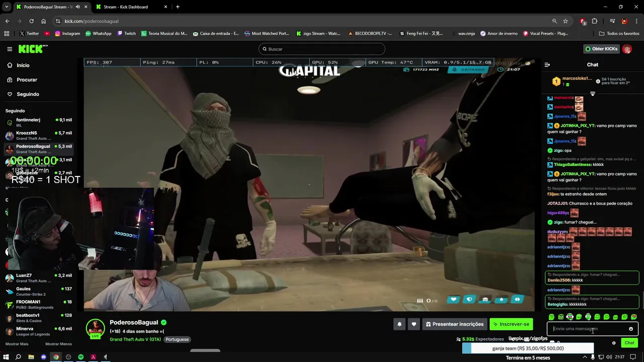Open FROGMAN1 channel in the sidebar
This screenshot has height=362, width=644.
[x=39, y=304]
